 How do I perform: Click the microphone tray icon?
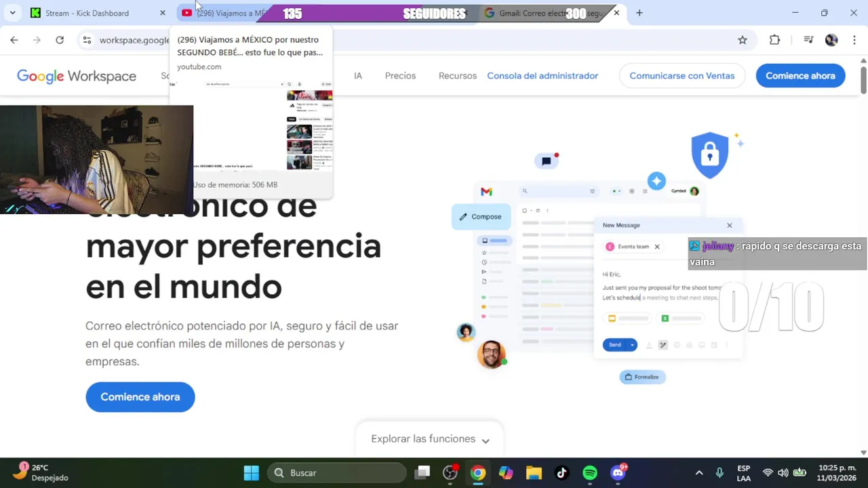[719, 473]
